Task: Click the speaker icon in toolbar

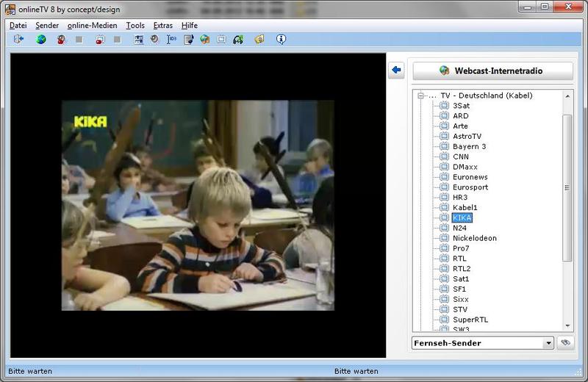Action: click(154, 39)
